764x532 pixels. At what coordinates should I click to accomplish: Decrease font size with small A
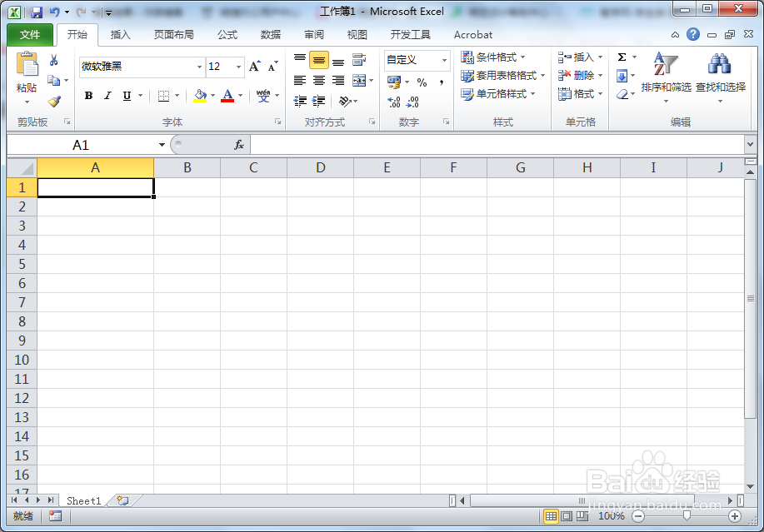coord(273,67)
